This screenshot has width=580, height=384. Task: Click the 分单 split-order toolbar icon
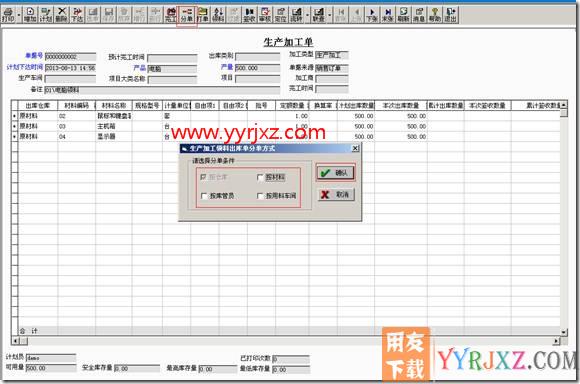coord(186,15)
